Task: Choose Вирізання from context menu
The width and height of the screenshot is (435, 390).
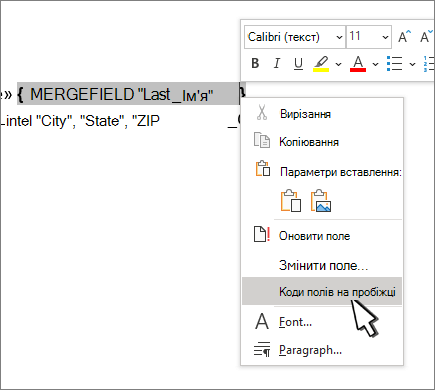Action: coord(322,114)
